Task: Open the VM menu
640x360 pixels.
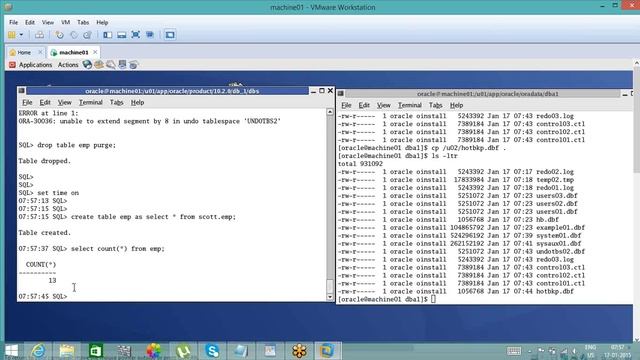Action: tap(65, 22)
